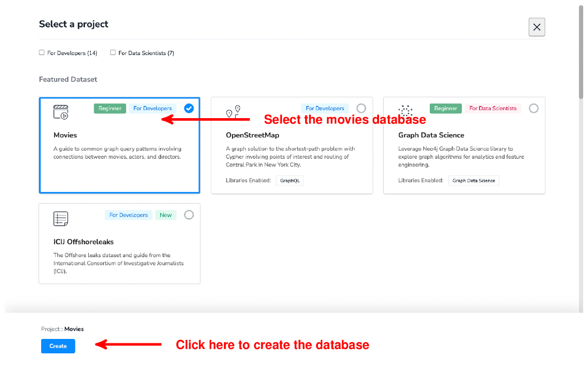Click the Featured Dataset heading
Image resolution: width=588 pixels, height=371 pixels.
tap(68, 80)
